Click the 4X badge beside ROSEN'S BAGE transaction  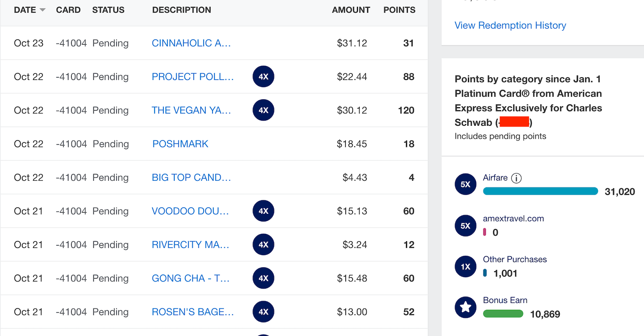263,311
